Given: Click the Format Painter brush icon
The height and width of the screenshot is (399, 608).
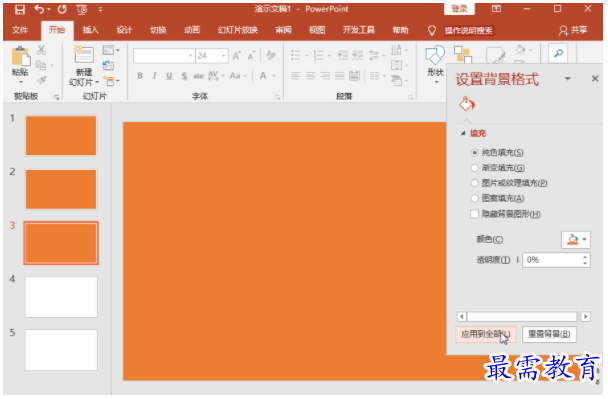Looking at the screenshot, I should 41,80.
